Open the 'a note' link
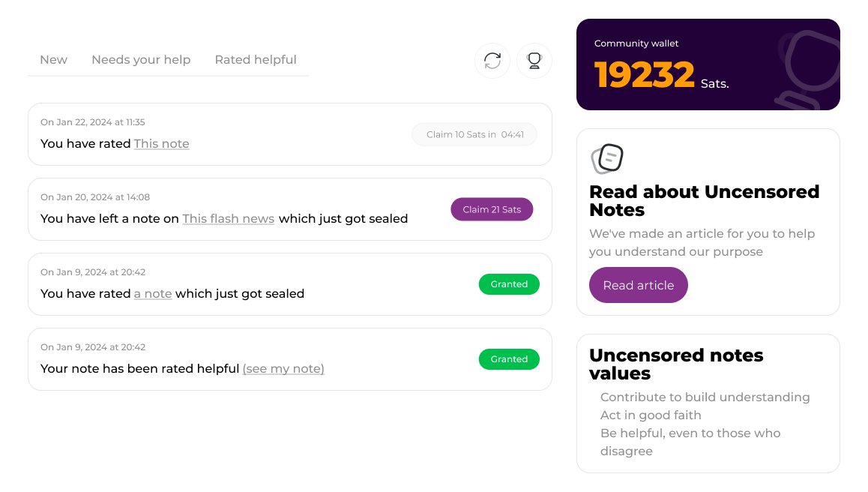 (x=153, y=294)
